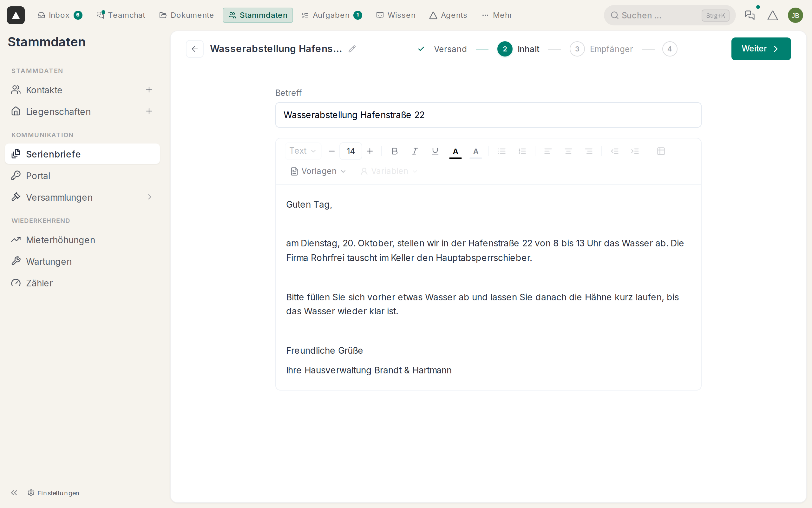Viewport: 812px width, 508px height.
Task: Click the font size field showing 14
Action: click(350, 151)
